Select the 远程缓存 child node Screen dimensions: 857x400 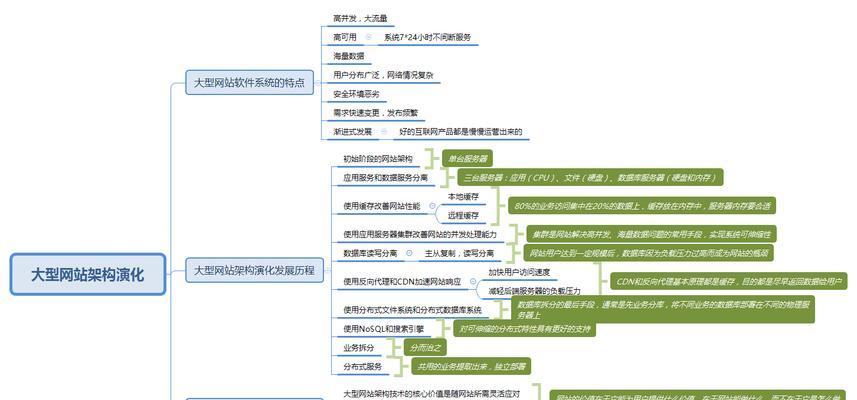463,216
